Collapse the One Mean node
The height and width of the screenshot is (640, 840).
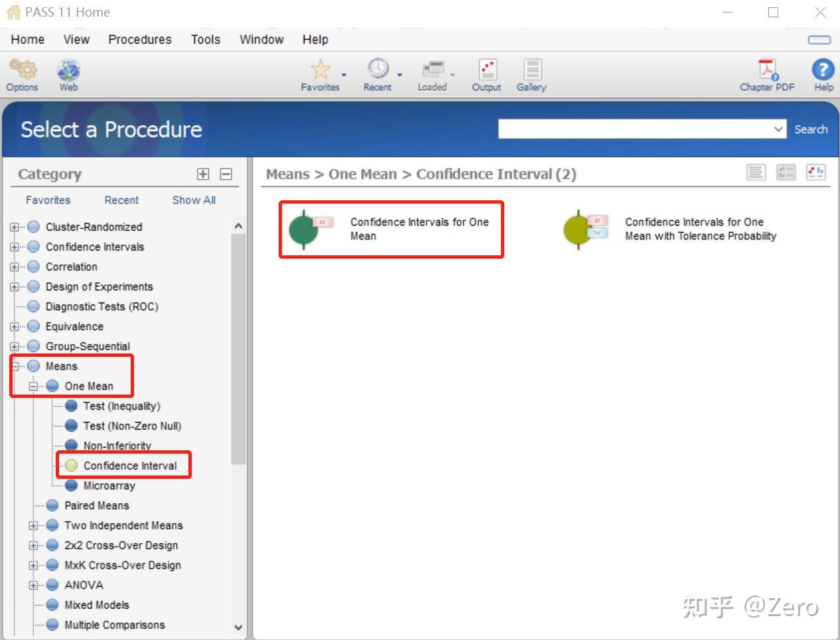pyautogui.click(x=33, y=386)
